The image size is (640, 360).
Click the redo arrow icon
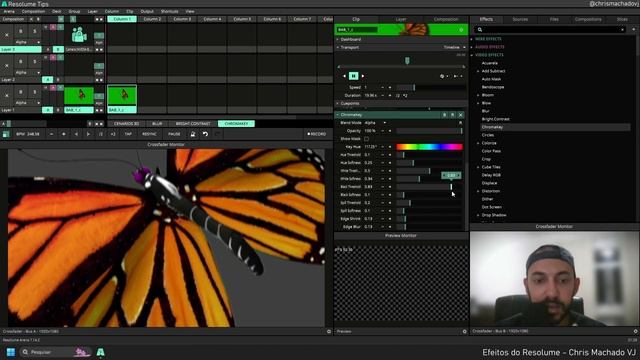[x=218, y=134]
